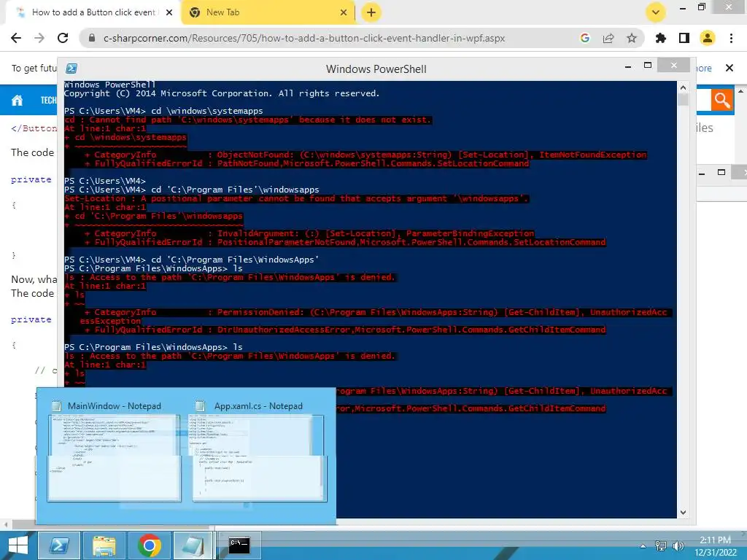Close the Windows PowerShell window
This screenshot has height=560, width=747.
click(x=673, y=65)
